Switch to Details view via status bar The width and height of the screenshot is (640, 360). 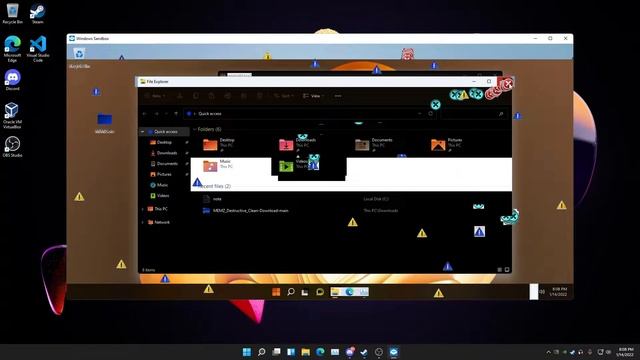tap(500, 270)
